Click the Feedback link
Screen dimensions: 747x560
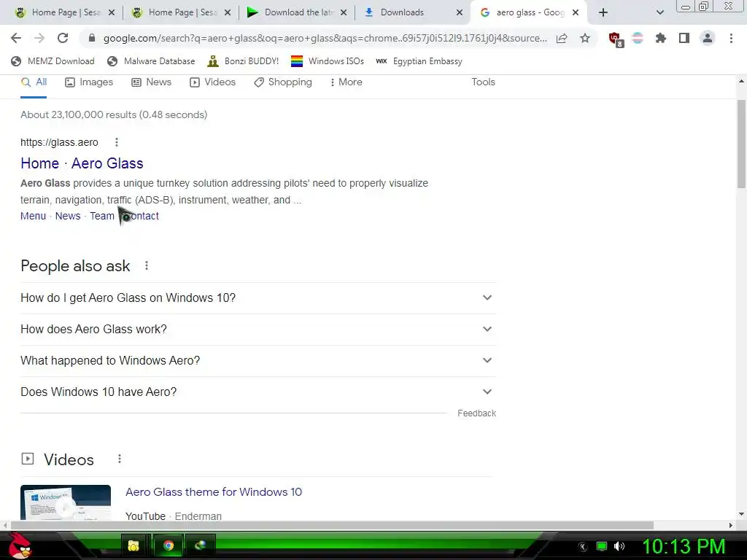coord(476,413)
